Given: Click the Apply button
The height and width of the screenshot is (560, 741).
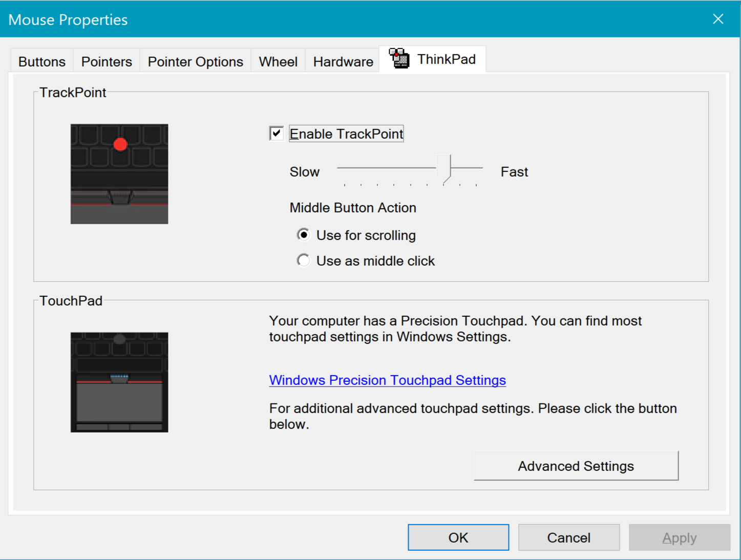Looking at the screenshot, I should tap(680, 537).
